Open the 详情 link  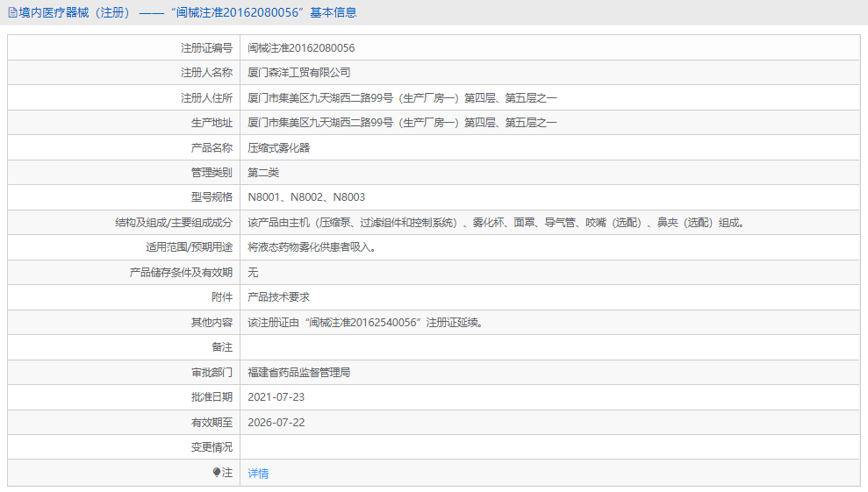(x=258, y=474)
